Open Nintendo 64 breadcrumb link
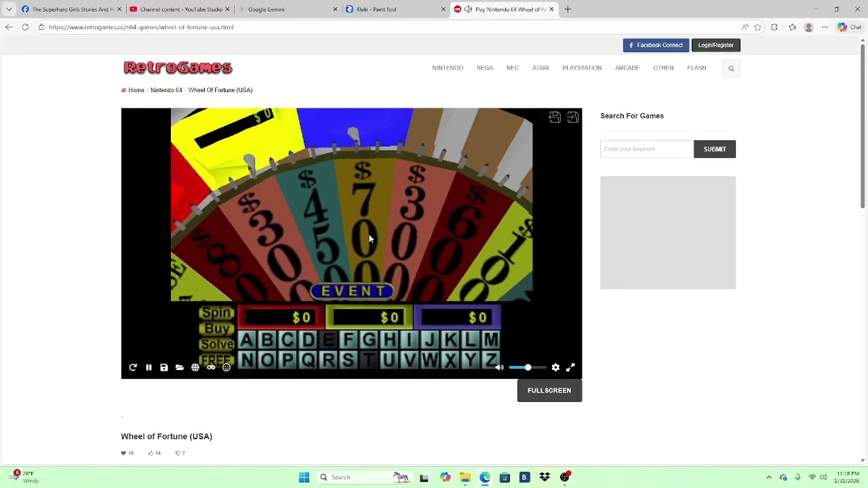The image size is (868, 488). coord(166,90)
